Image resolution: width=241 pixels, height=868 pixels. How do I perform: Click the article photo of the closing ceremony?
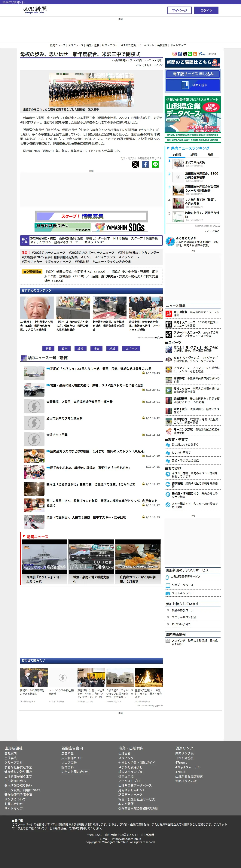[x=91, y=90]
